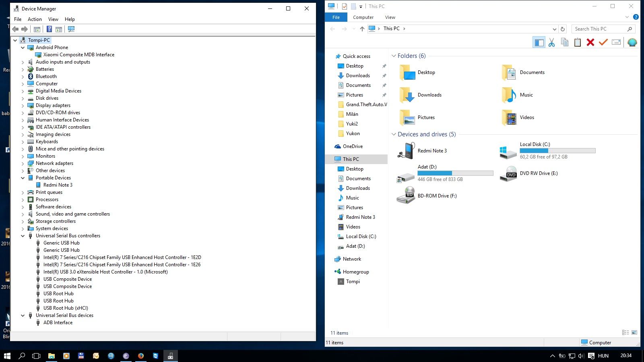
Task: Click the Refresh button next to address bar
Action: pos(563,29)
